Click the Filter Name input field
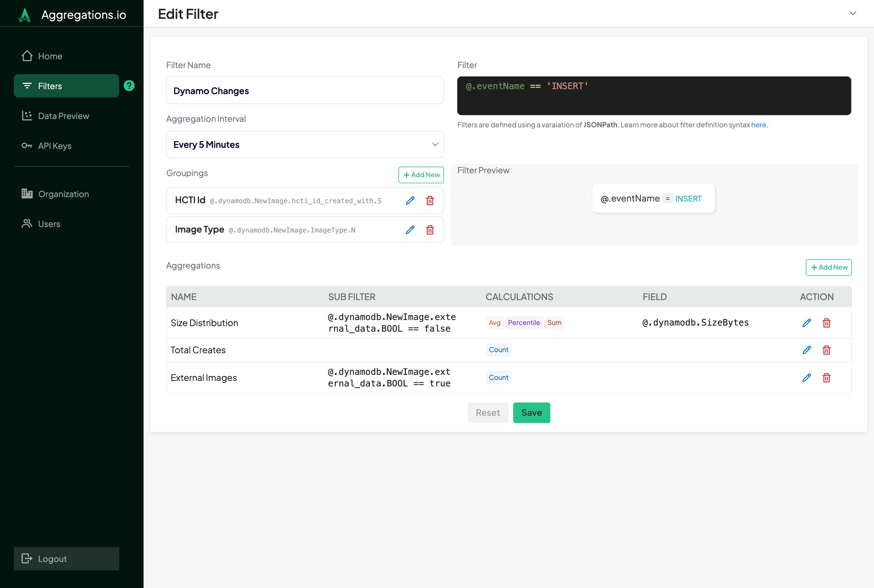The image size is (874, 588). pyautogui.click(x=305, y=90)
